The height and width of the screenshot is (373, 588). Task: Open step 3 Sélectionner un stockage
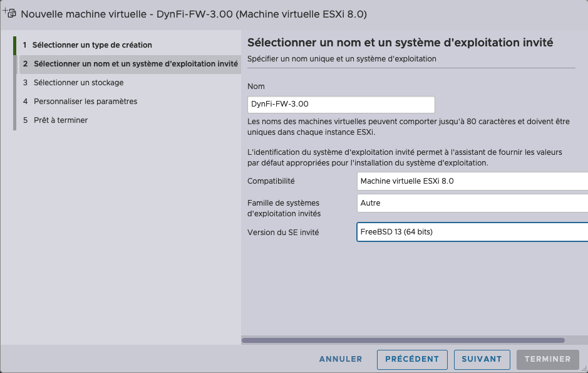click(x=73, y=83)
